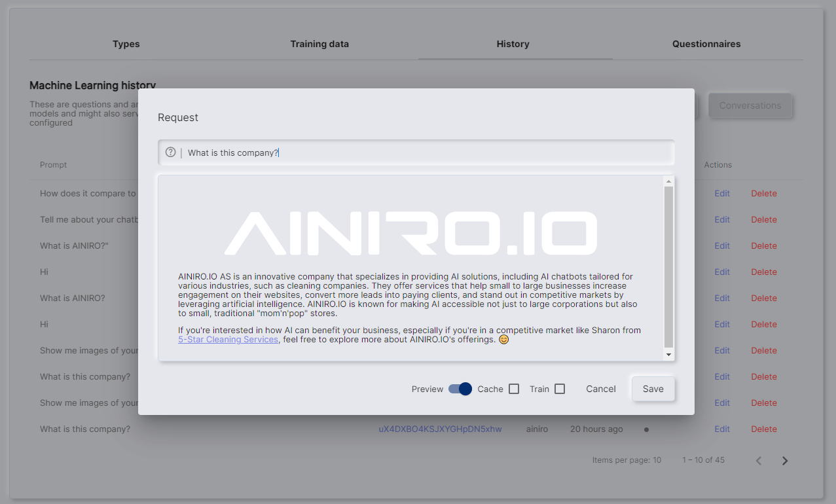Viewport: 836px width, 504px height.
Task: Open session link uX4DXBO4KSJXYGHpDN5xhw
Action: pyautogui.click(x=440, y=429)
